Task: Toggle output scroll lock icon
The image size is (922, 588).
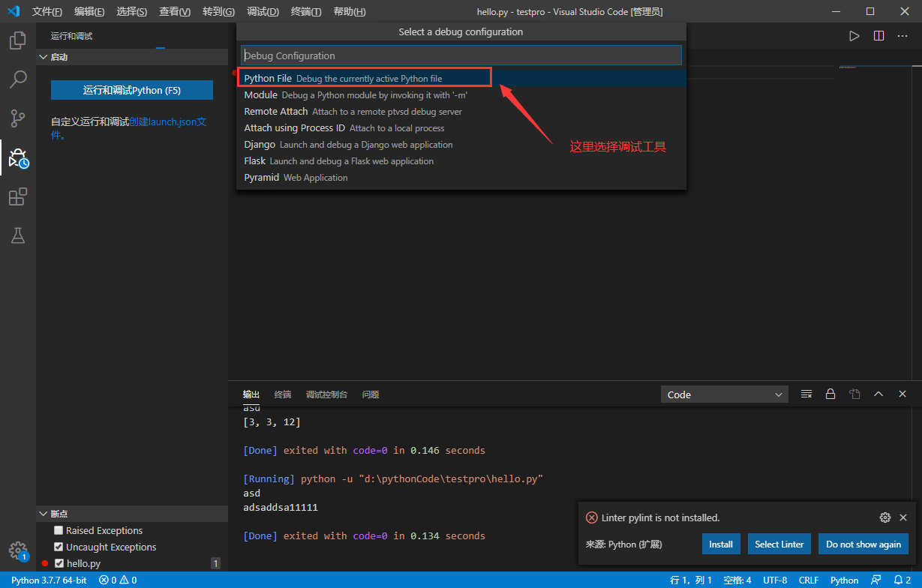Action: click(x=830, y=394)
